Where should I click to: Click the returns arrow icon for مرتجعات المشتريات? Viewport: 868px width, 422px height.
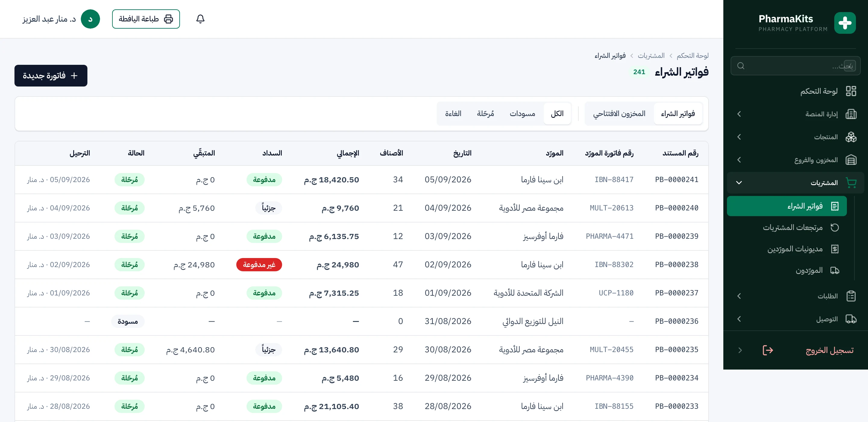click(x=835, y=228)
